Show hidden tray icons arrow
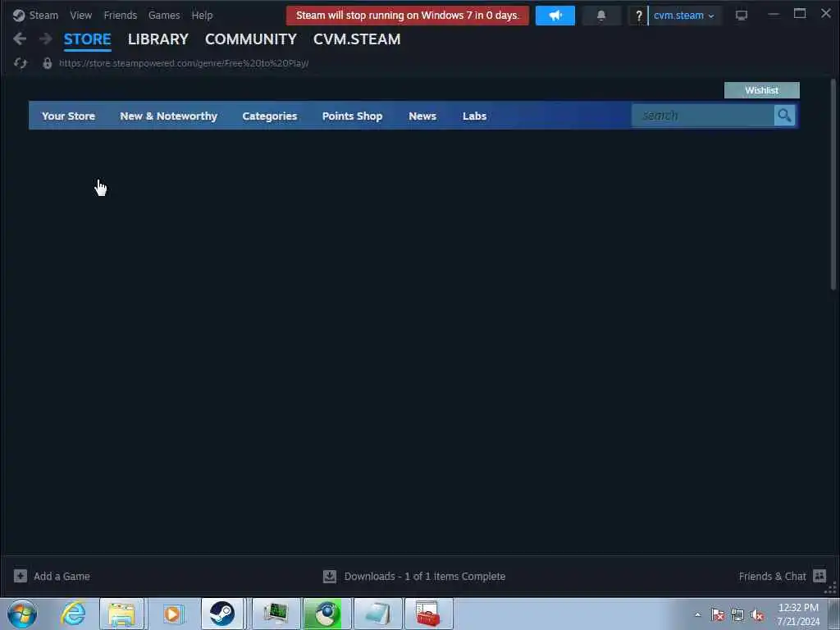840x630 pixels. pyautogui.click(x=697, y=615)
